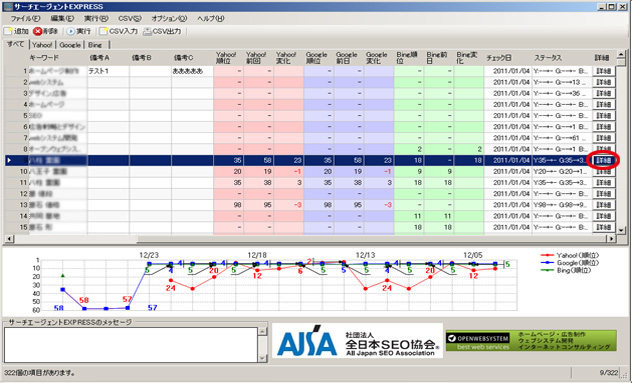Click the 追加 add toolbar icon
Screen dimensions: 632x383
point(16,31)
